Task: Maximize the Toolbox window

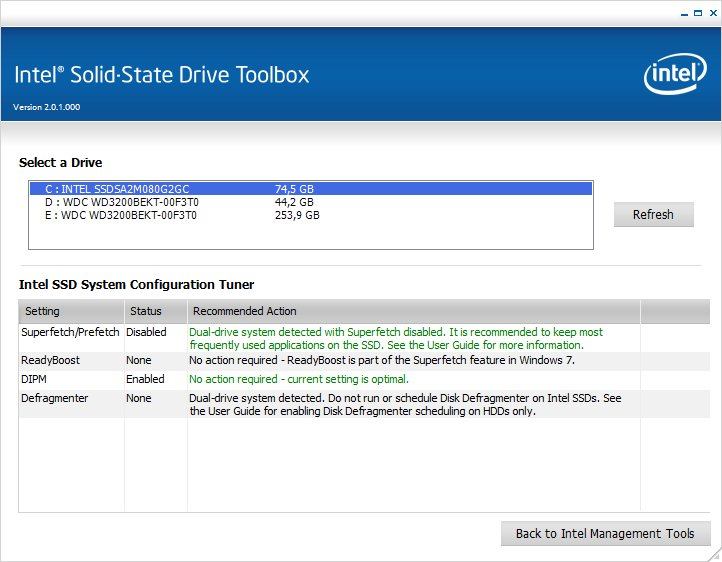Action: pyautogui.click(x=698, y=13)
